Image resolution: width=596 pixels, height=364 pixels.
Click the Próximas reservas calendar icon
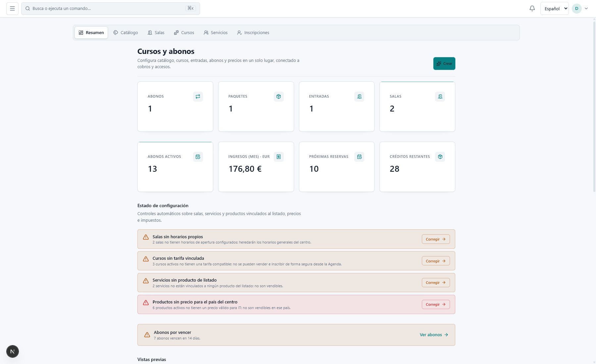[359, 157]
